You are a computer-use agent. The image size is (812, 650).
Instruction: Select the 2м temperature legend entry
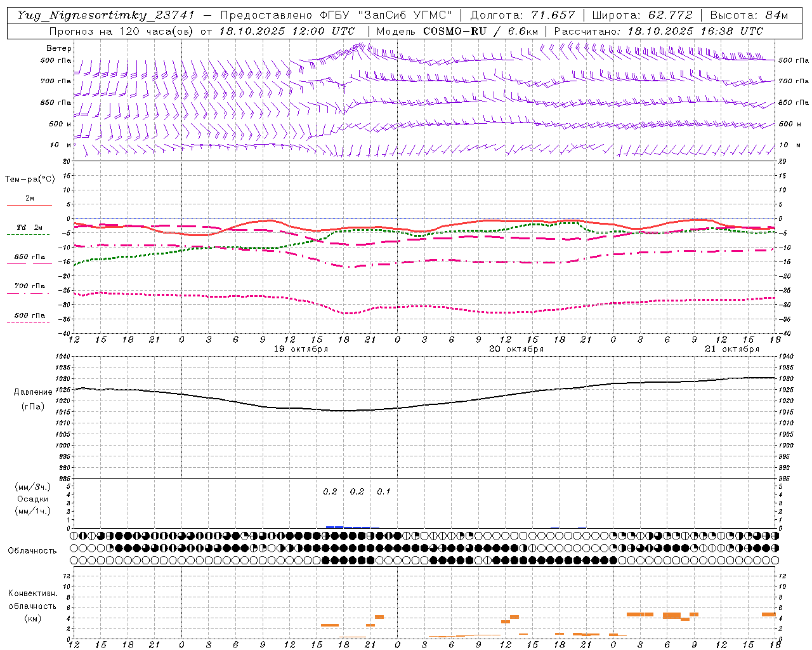(30, 199)
